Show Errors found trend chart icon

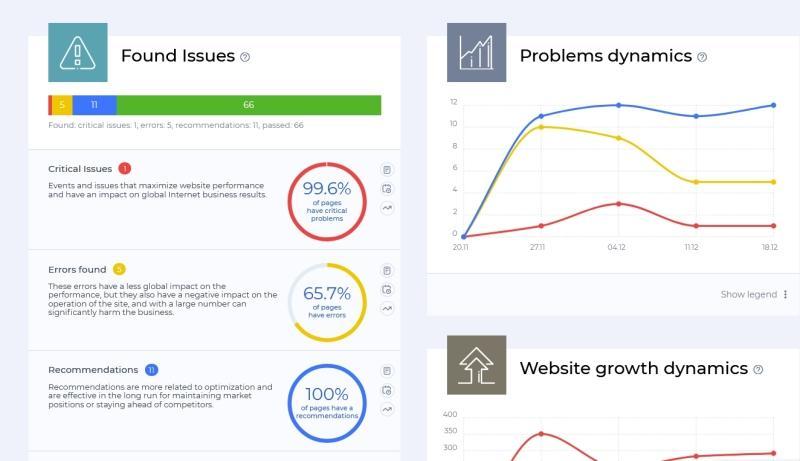pyautogui.click(x=387, y=309)
